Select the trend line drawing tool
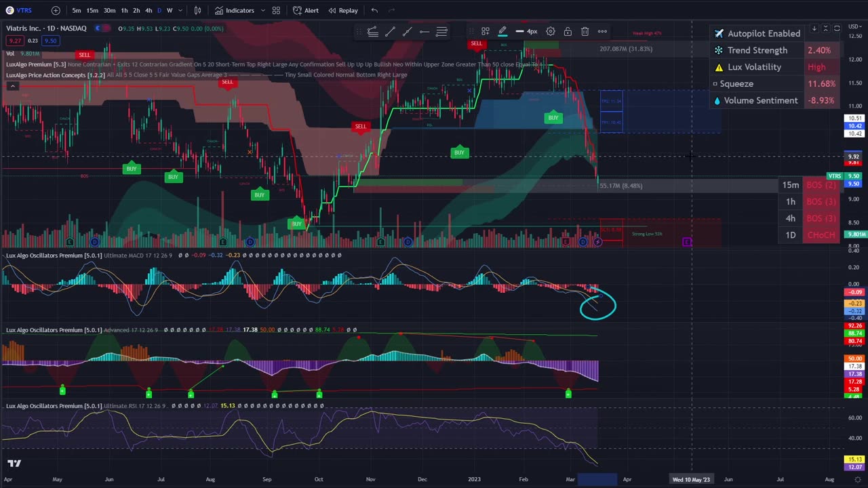 tap(390, 31)
